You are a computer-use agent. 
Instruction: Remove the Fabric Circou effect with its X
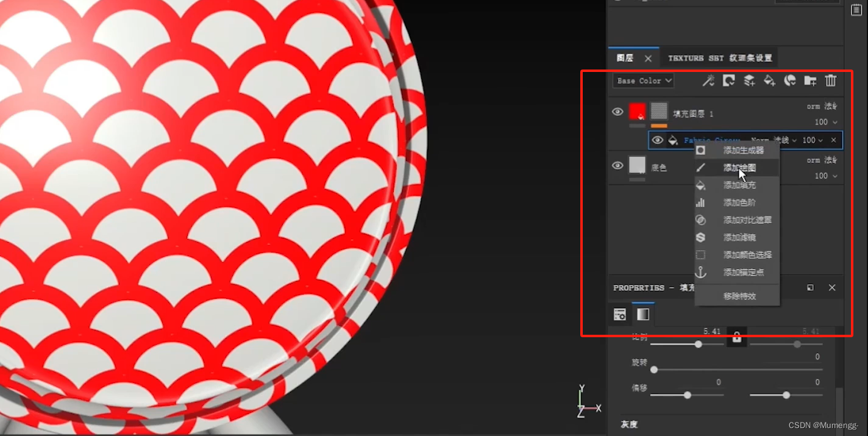click(x=834, y=140)
